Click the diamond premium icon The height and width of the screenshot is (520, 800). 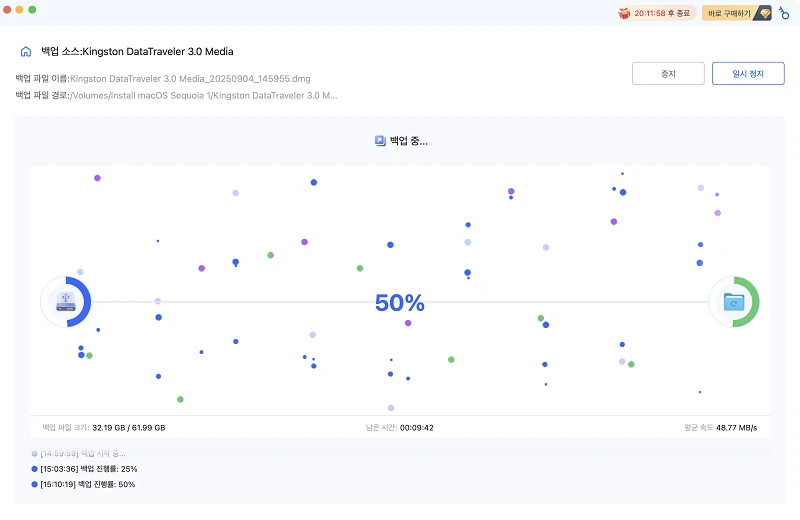click(x=763, y=13)
